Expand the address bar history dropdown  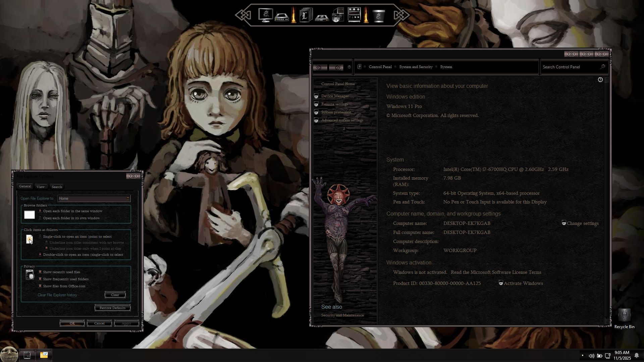(x=349, y=67)
